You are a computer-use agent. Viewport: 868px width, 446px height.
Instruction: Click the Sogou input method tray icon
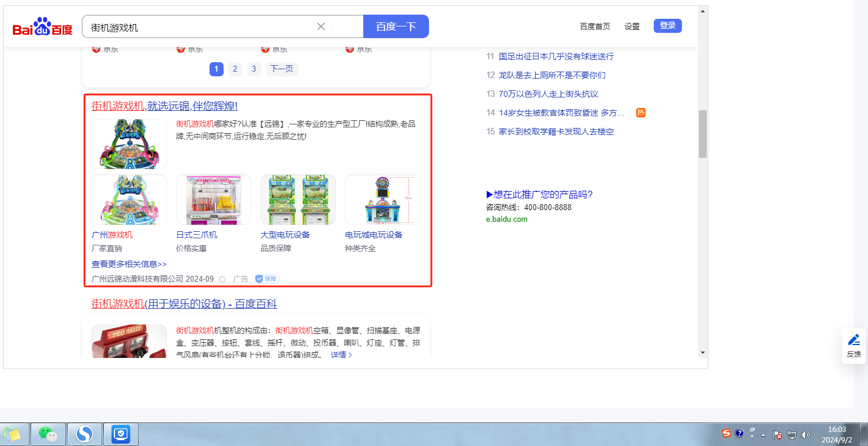click(x=727, y=434)
